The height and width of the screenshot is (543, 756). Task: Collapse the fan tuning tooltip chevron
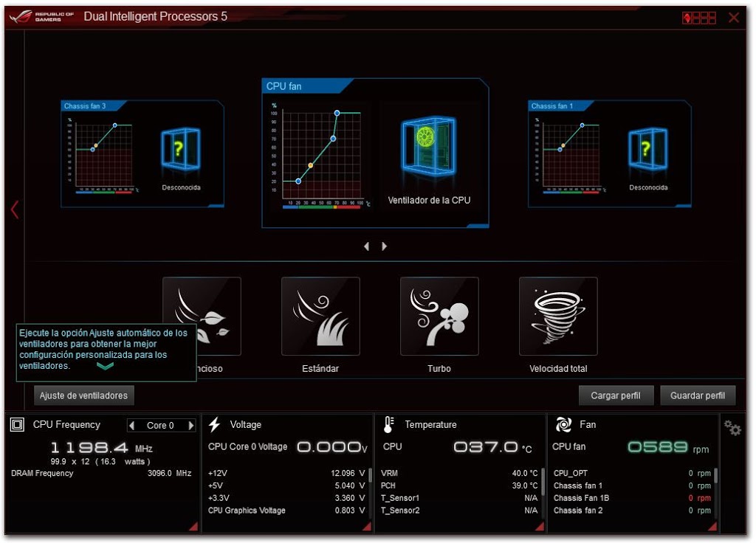point(106,366)
